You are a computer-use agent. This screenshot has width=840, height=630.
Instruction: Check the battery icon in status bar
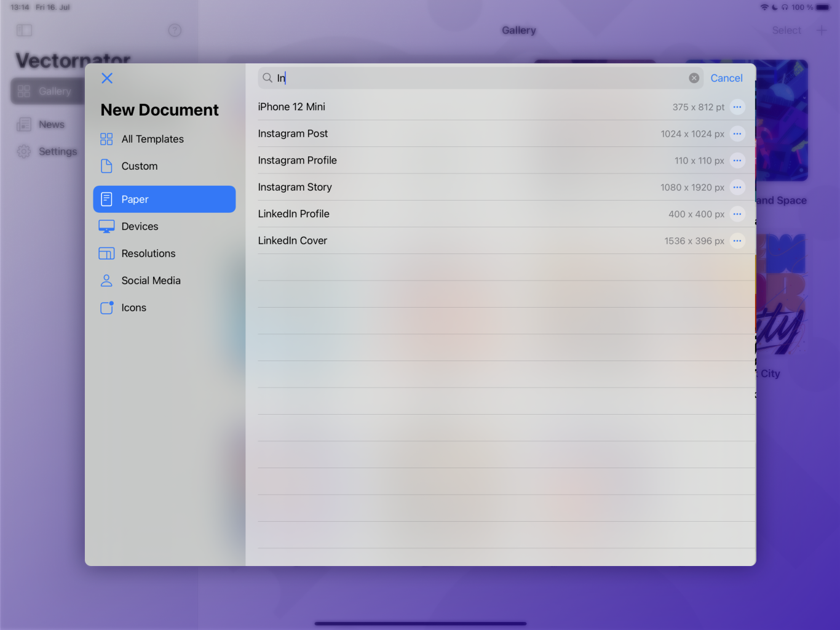823,7
